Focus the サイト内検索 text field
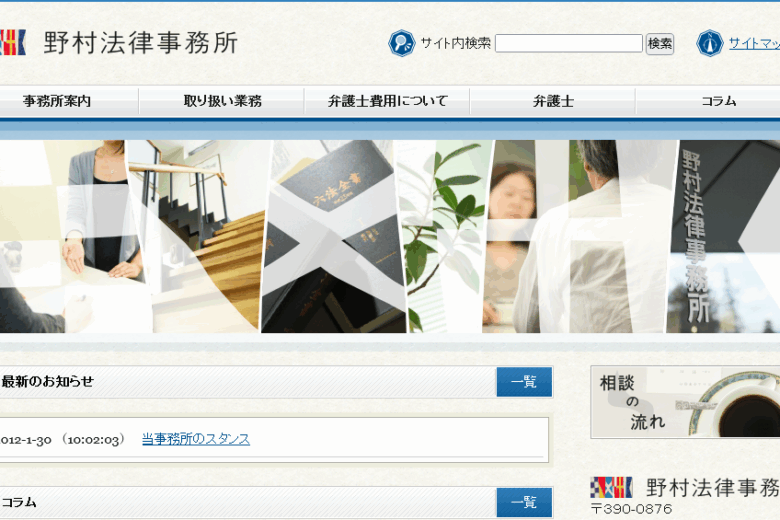Screen dimensions: 780x520 point(568,43)
